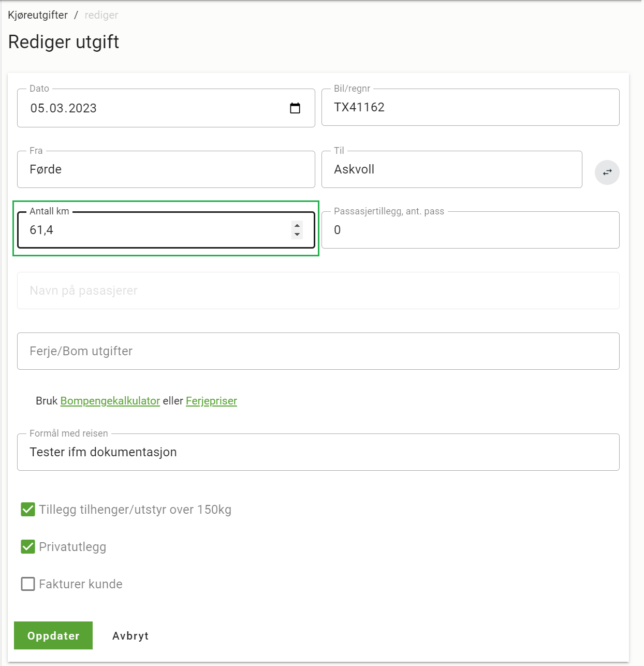Image resolution: width=644 pixels, height=666 pixels.
Task: Decrease Antall km with down arrow
Action: [x=297, y=235]
